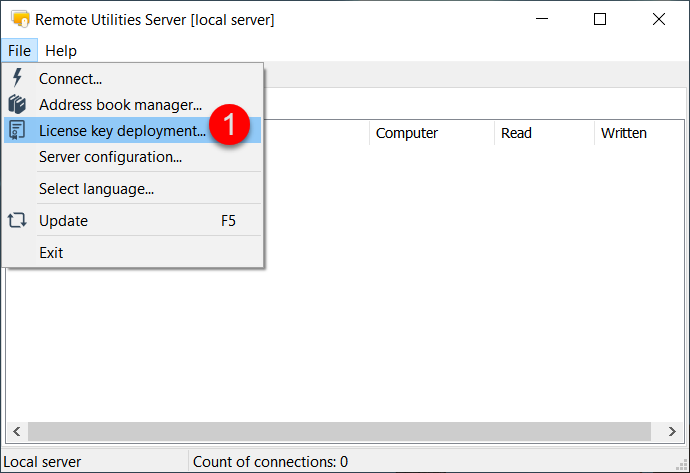Click the horizontal scrollbar left arrow
690x473 pixels.
click(17, 431)
